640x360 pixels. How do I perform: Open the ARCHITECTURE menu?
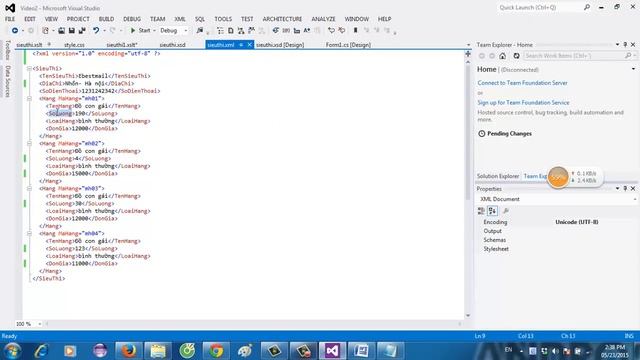click(x=282, y=19)
